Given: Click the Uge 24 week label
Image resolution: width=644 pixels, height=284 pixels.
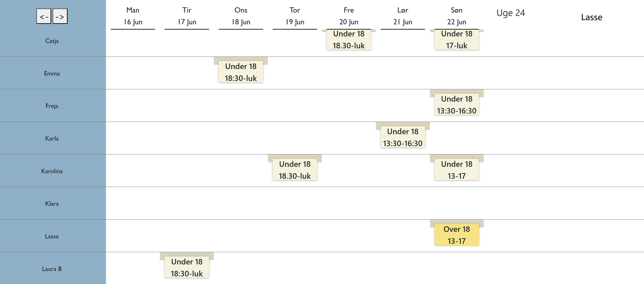Looking at the screenshot, I should [x=510, y=13].
